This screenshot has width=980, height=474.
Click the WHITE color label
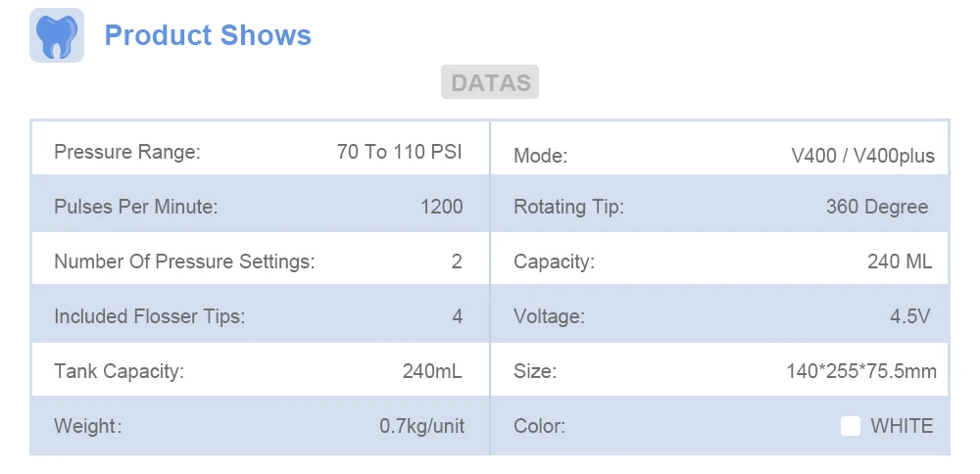(x=902, y=427)
